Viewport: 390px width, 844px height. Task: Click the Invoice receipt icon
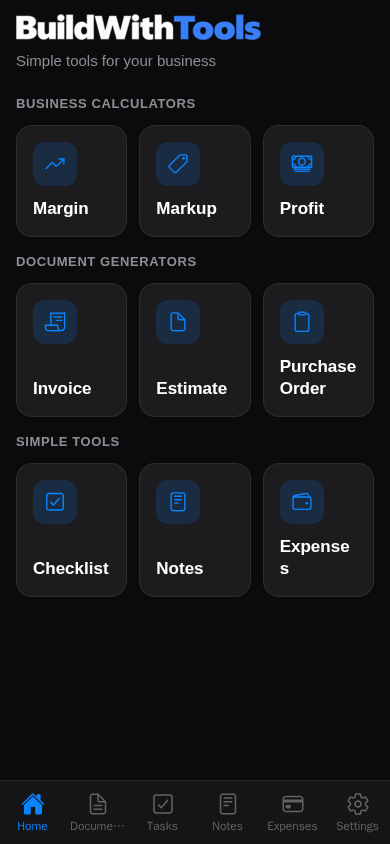point(55,322)
